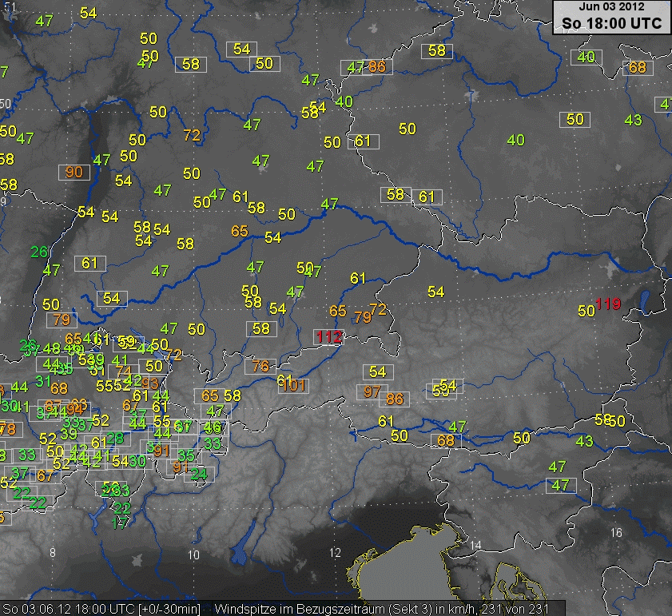Click the orange 68 in top-right corner
The width and height of the screenshot is (672, 616).
click(x=637, y=67)
